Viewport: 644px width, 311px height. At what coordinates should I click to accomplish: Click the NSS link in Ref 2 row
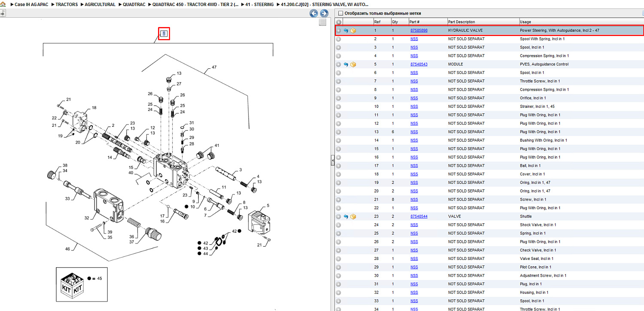(x=414, y=39)
